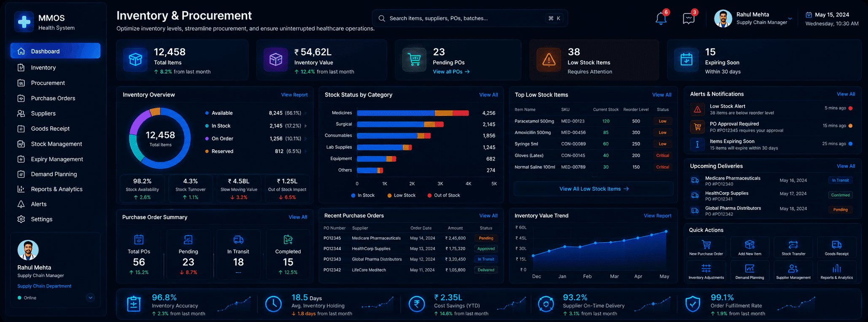Click the PO Approval Required alert

(772, 127)
